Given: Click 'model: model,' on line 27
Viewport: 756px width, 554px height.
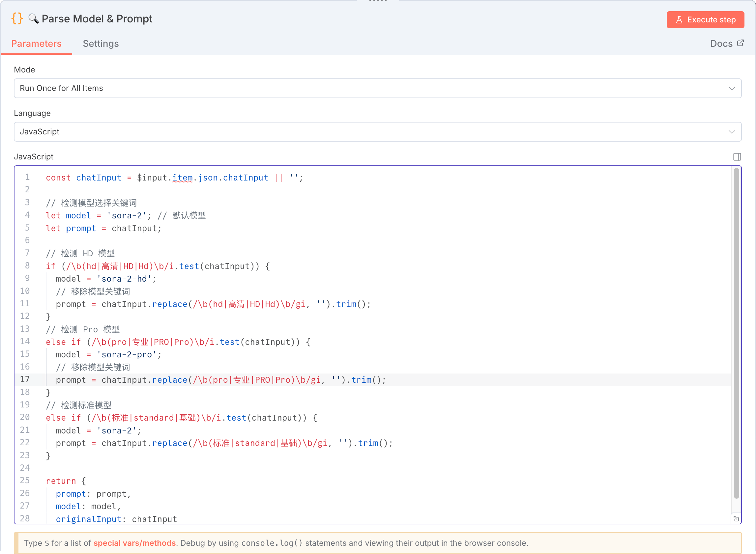Looking at the screenshot, I should point(88,506).
